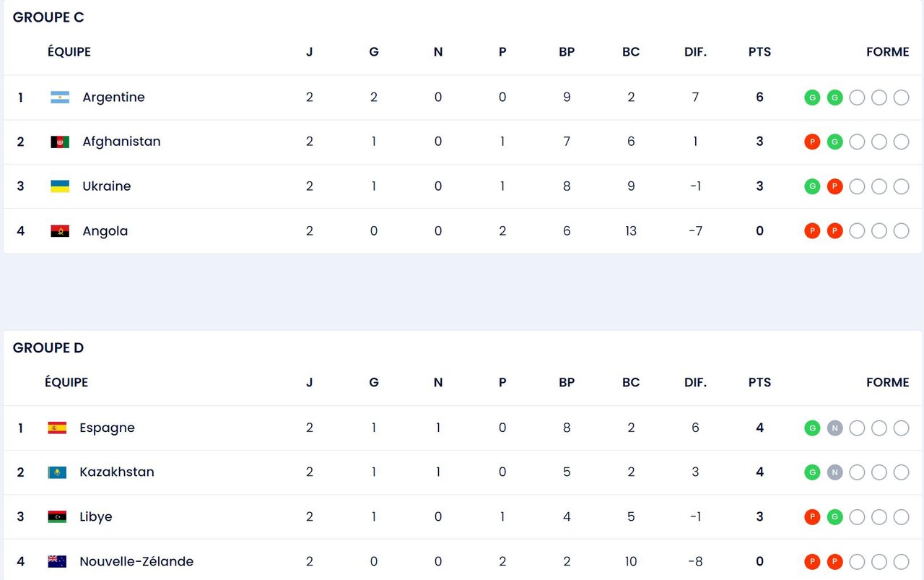Click the Espagne flag icon
Screen dimensions: 924x580
coord(57,428)
